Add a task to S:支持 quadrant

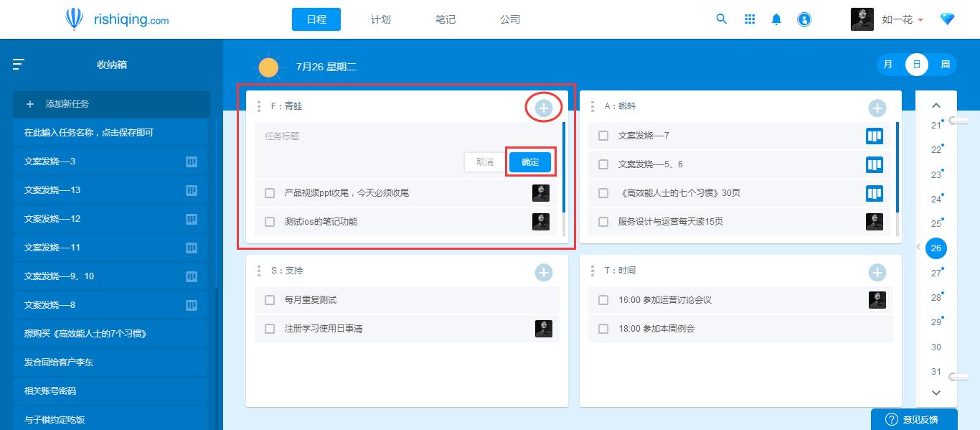[x=544, y=272]
